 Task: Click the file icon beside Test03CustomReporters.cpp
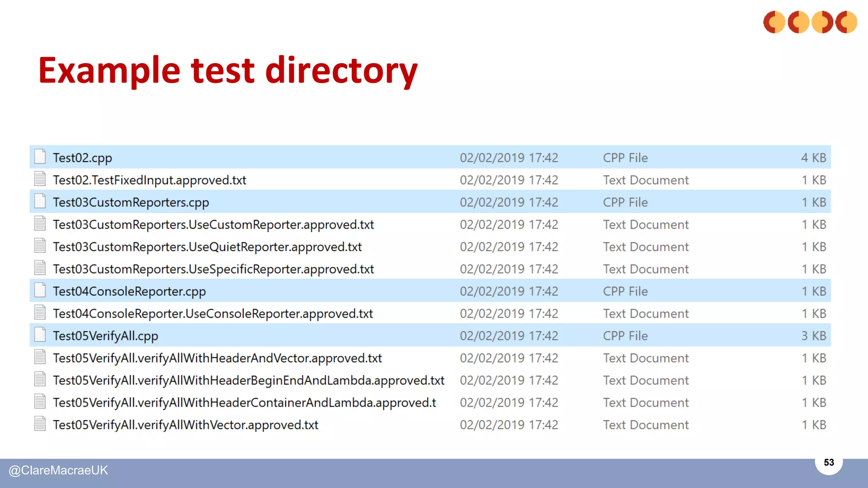pyautogui.click(x=40, y=201)
